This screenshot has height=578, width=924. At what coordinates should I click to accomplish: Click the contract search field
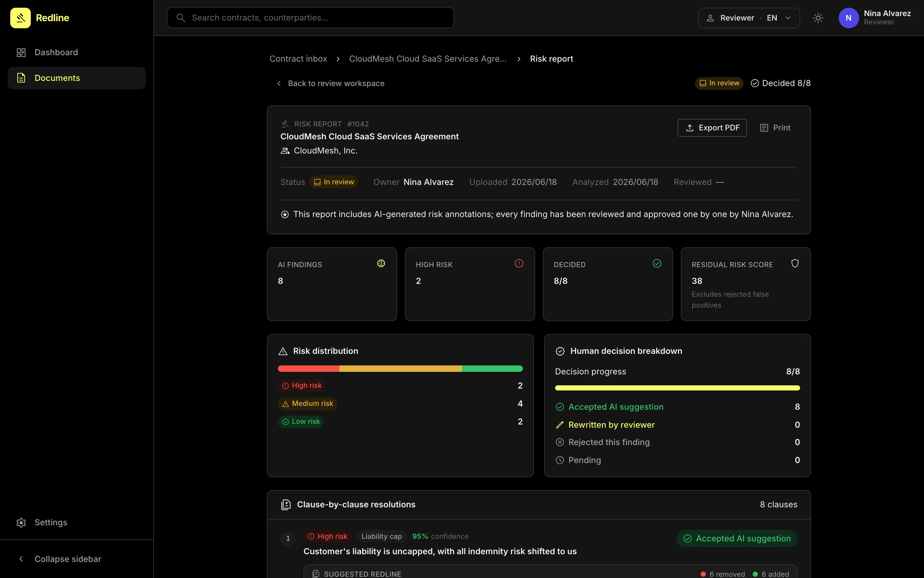coord(311,18)
